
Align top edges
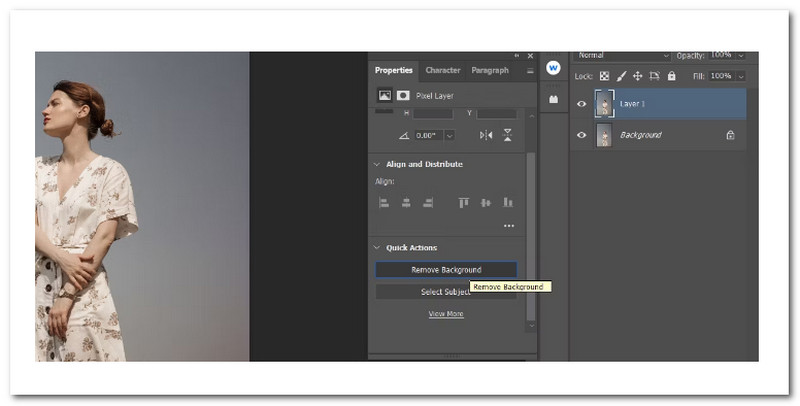coord(463,202)
